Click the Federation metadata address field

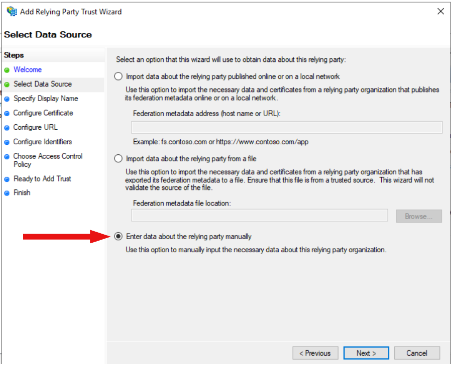point(287,127)
